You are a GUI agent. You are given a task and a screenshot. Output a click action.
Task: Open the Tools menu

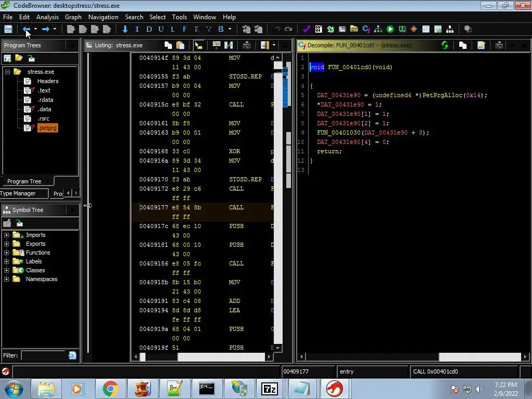pyautogui.click(x=179, y=17)
